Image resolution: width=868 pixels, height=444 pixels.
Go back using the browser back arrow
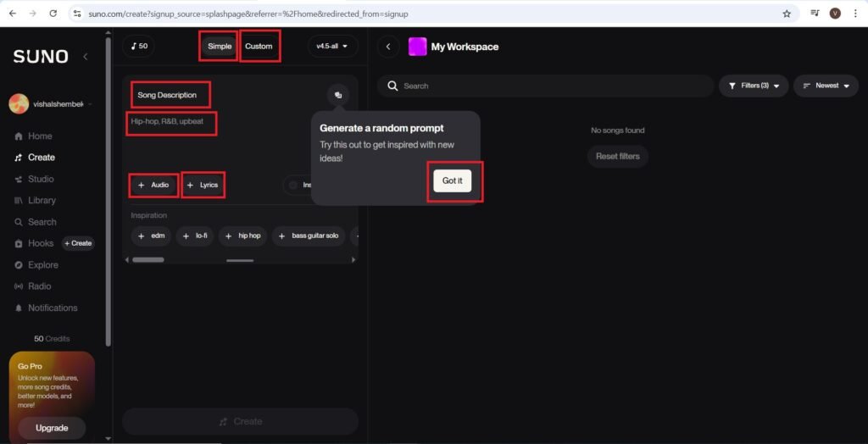12,14
